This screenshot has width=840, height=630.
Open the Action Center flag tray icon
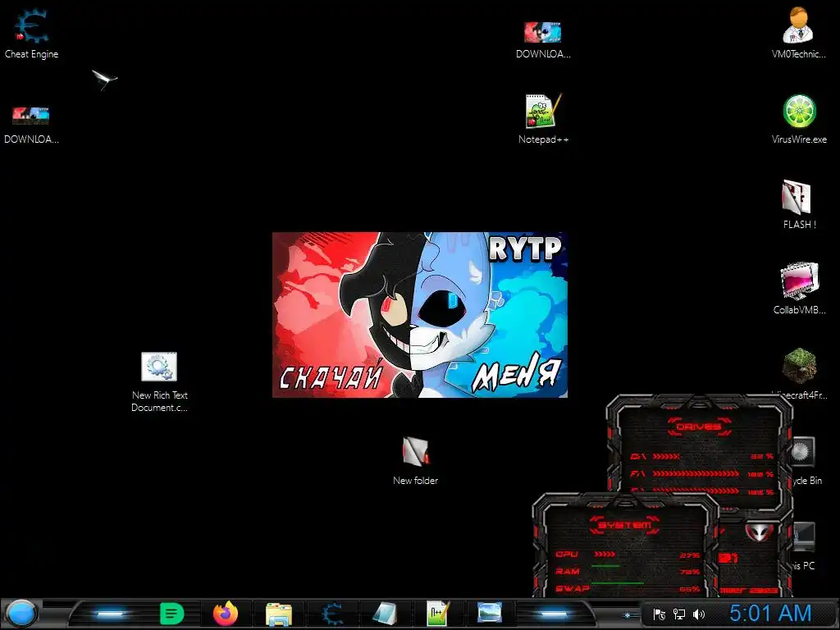pos(659,614)
